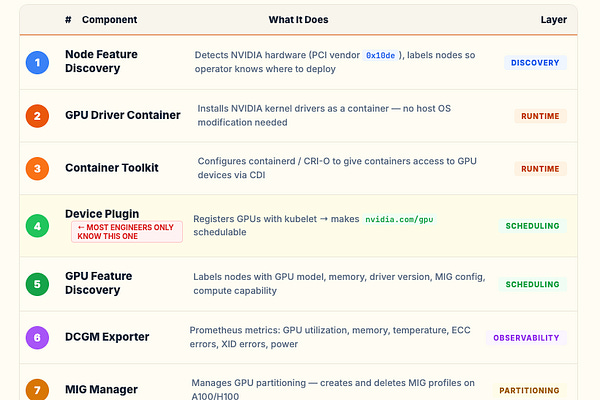
Task: Click the MIG Manager name
Action: coord(101,389)
